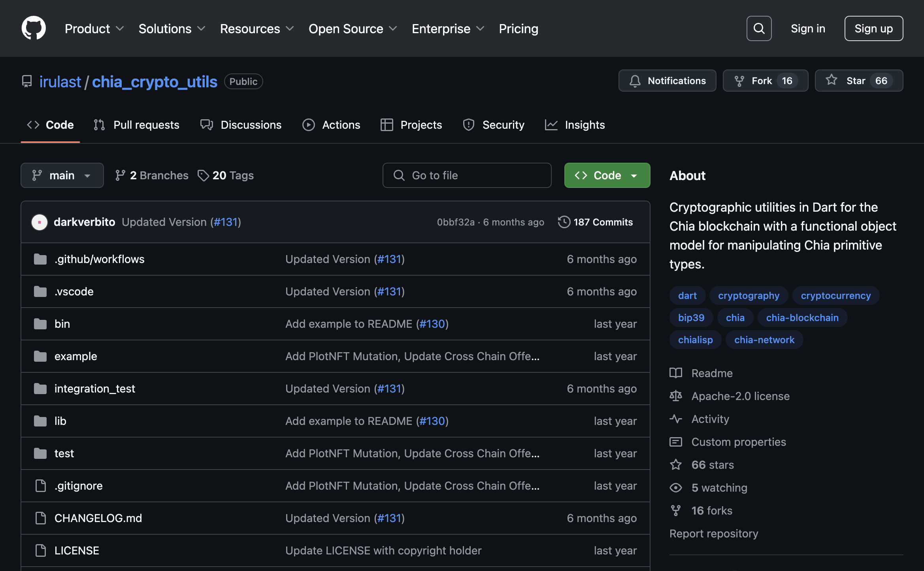
Task: Click the Pricing link
Action: 519,28
